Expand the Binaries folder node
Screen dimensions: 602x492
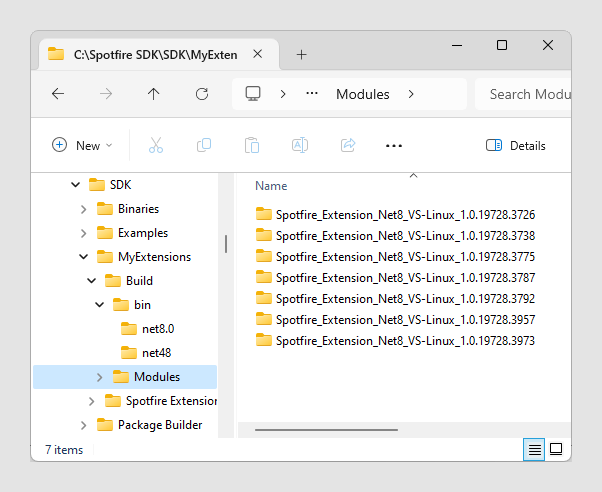click(83, 209)
